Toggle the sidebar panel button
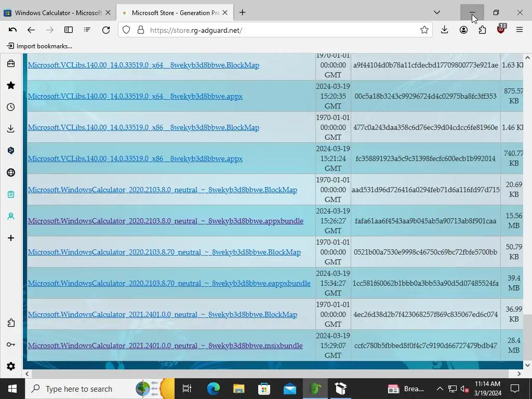Image resolution: width=532 pixels, height=399 pixels. point(69,30)
